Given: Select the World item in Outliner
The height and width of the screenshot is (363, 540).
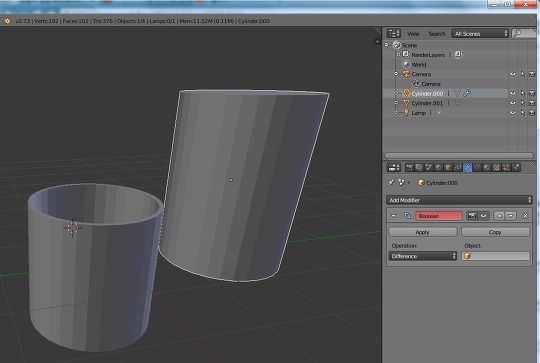Looking at the screenshot, I should pos(419,64).
